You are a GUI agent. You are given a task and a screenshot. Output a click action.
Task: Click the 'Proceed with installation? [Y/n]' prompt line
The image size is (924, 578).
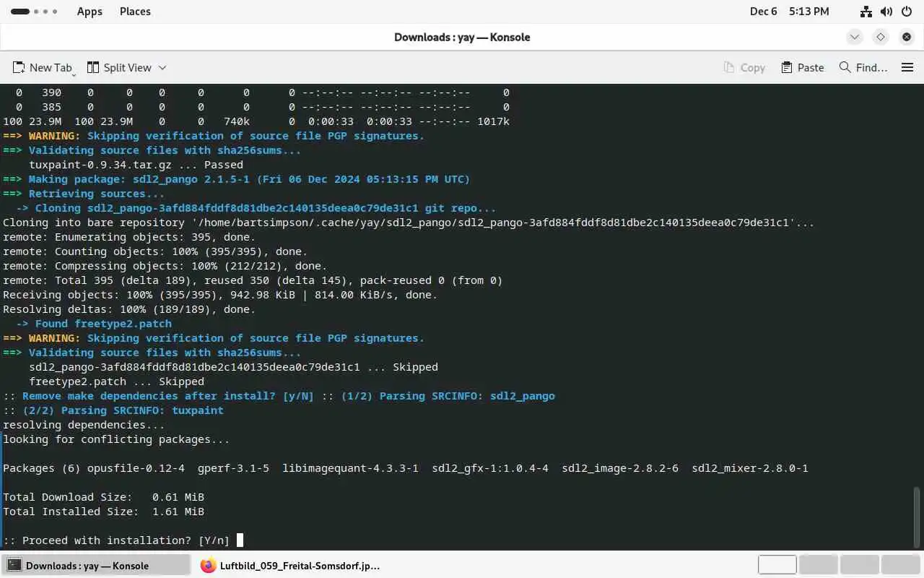[116, 540]
